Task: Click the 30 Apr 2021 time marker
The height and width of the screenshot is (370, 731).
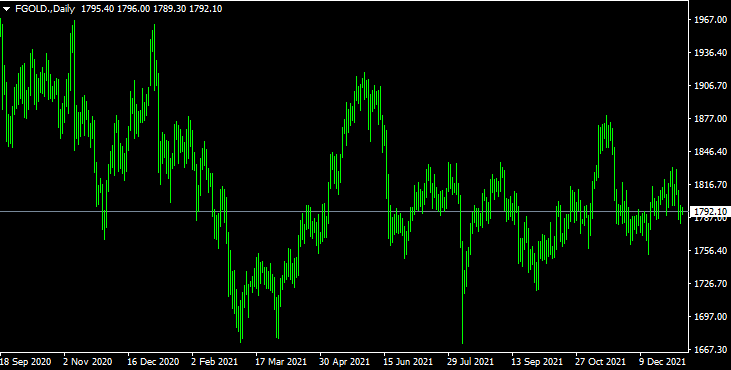Action: pos(345,361)
